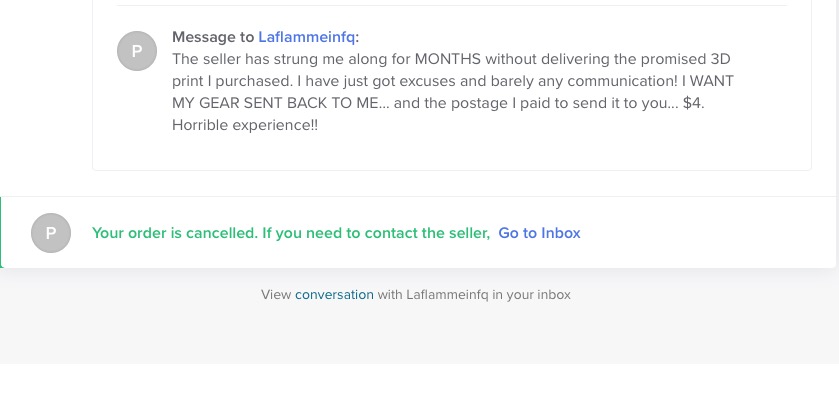Click the $4 postage amount in message

[x=692, y=103]
